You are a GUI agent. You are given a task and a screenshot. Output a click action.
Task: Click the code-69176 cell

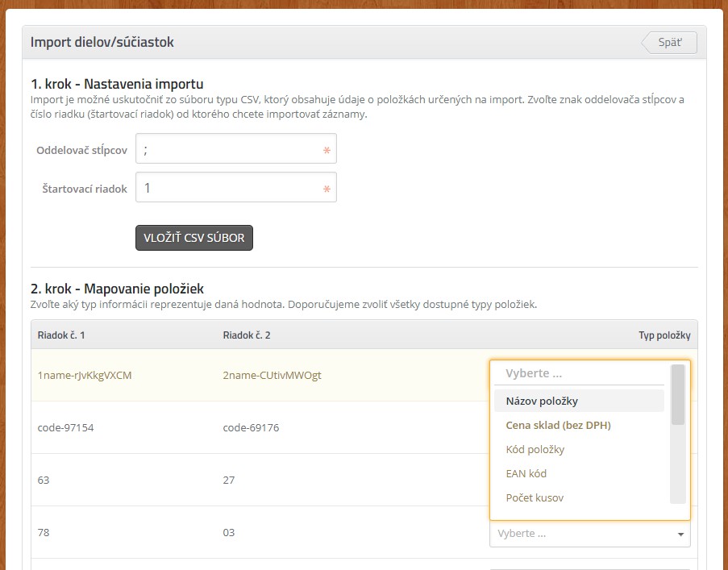tap(251, 427)
